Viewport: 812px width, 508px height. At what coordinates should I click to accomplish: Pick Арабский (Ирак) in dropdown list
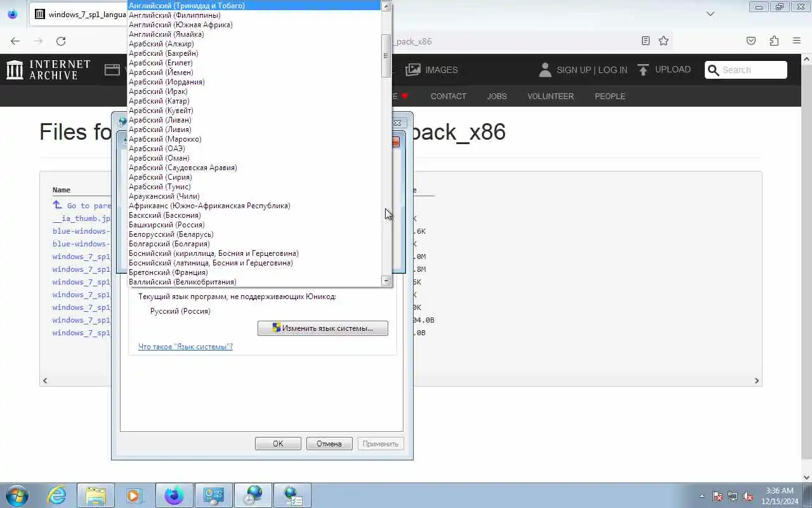[254, 91]
